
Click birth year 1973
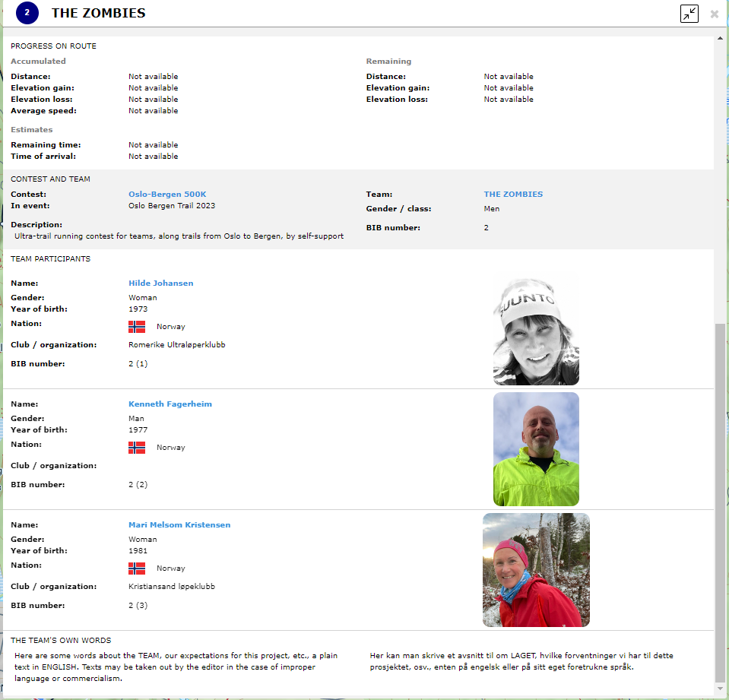click(138, 309)
